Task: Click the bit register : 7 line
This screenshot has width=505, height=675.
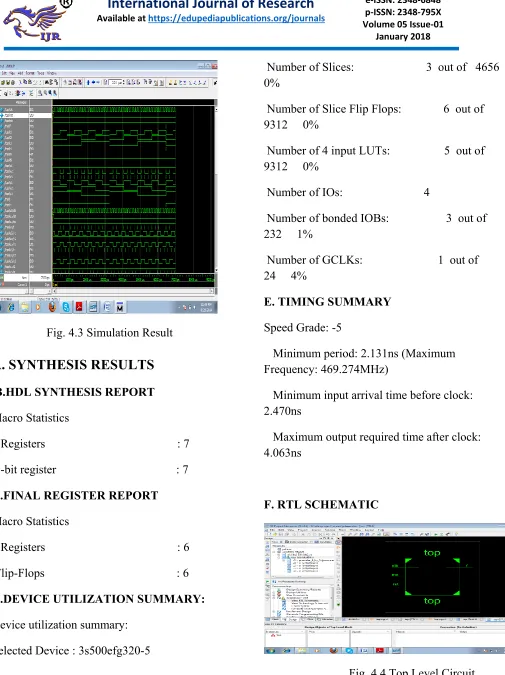Action: click(94, 469)
